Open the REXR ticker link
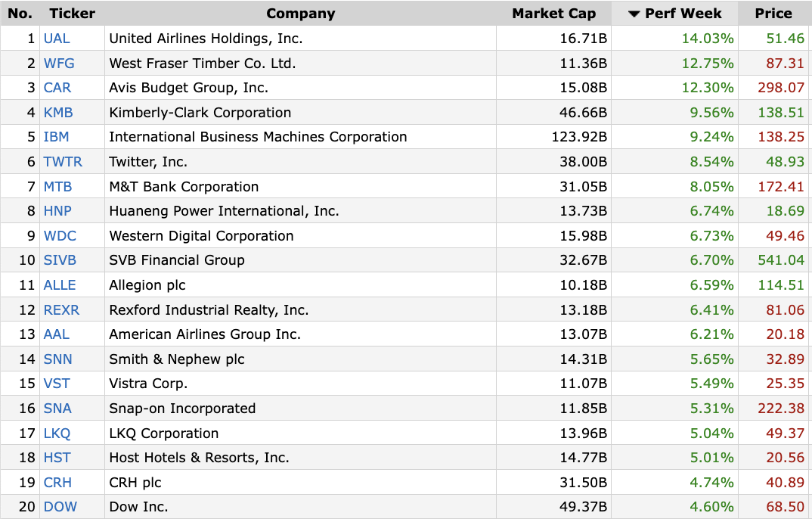Screen dimensions: 812x519 61,309
